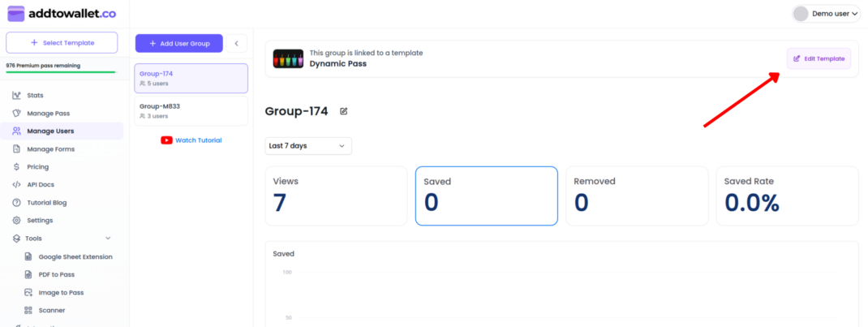The width and height of the screenshot is (868, 327).
Task: Click the YouTube icon beside Watch Tutorial
Action: [x=166, y=140]
